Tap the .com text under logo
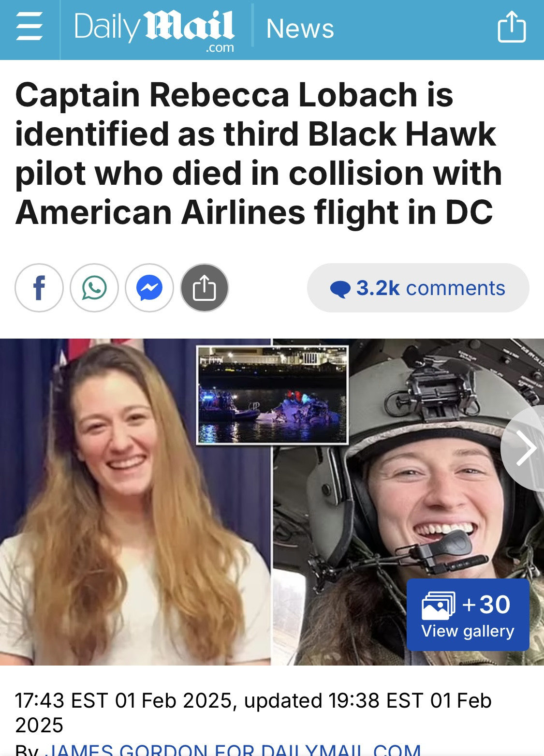The width and height of the screenshot is (544, 756). (x=220, y=48)
